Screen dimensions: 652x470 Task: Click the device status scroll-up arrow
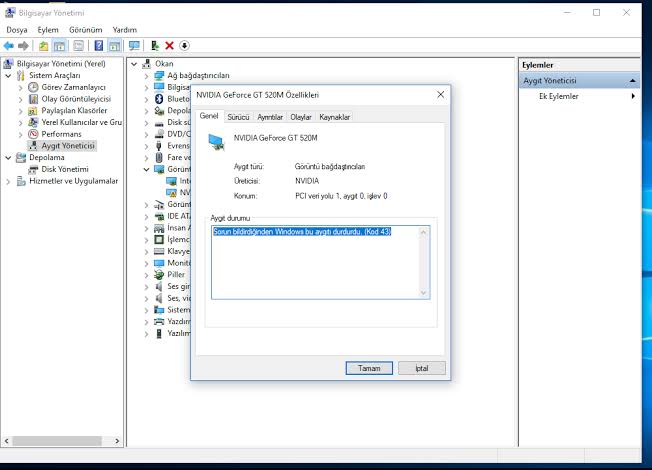click(423, 232)
